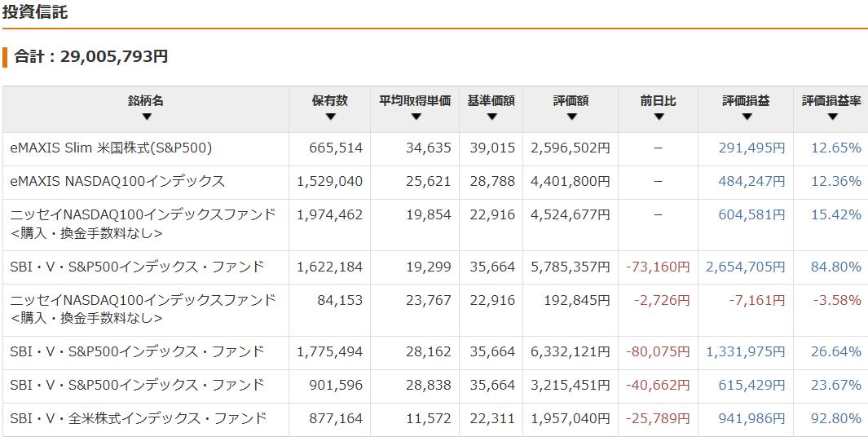Open eMAXIS NASDAQ100インデックス fund
This screenshot has height=437, width=868.
(117, 182)
